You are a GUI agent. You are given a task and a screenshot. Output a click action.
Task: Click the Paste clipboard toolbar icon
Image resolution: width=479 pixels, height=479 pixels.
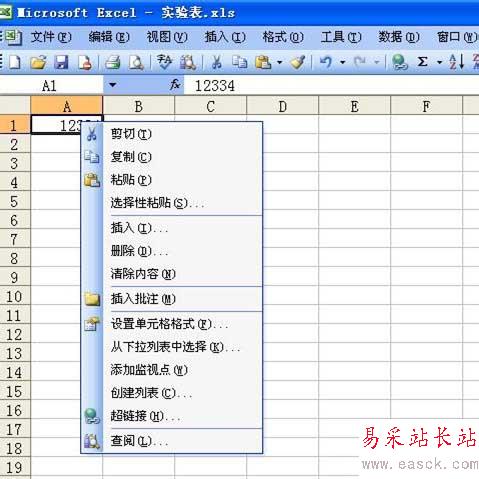click(x=263, y=62)
